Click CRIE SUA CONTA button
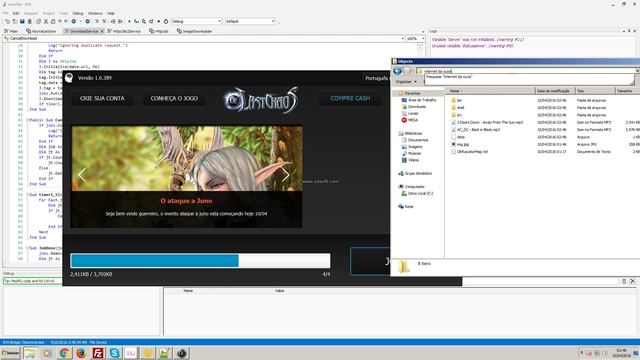 (x=102, y=98)
